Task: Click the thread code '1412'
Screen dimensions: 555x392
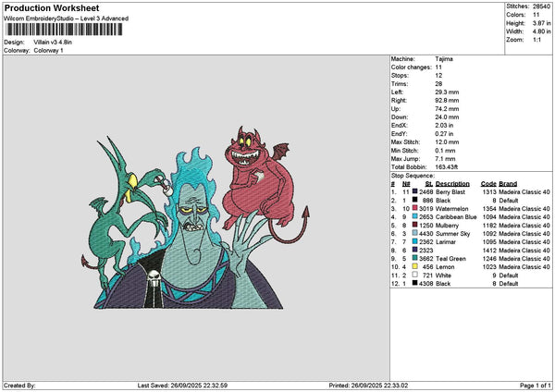Action: click(489, 251)
